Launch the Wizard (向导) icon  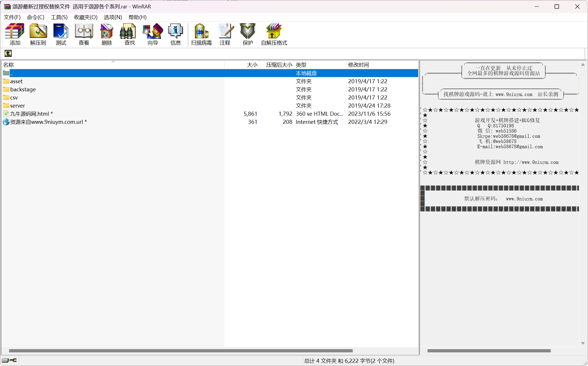click(x=152, y=35)
